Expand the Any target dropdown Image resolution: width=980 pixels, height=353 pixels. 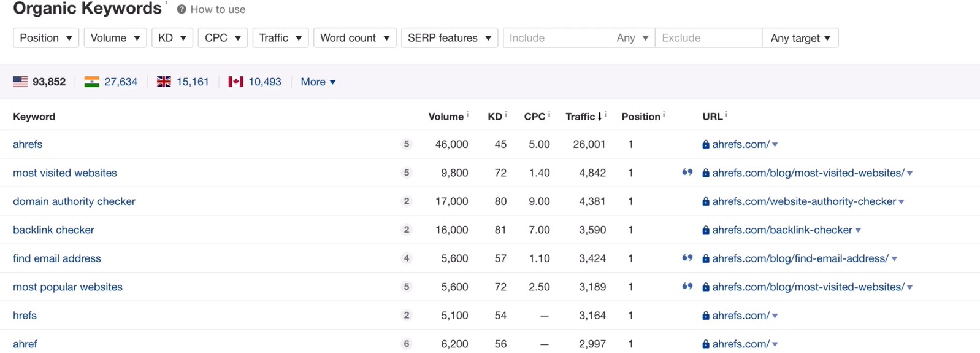click(x=800, y=38)
